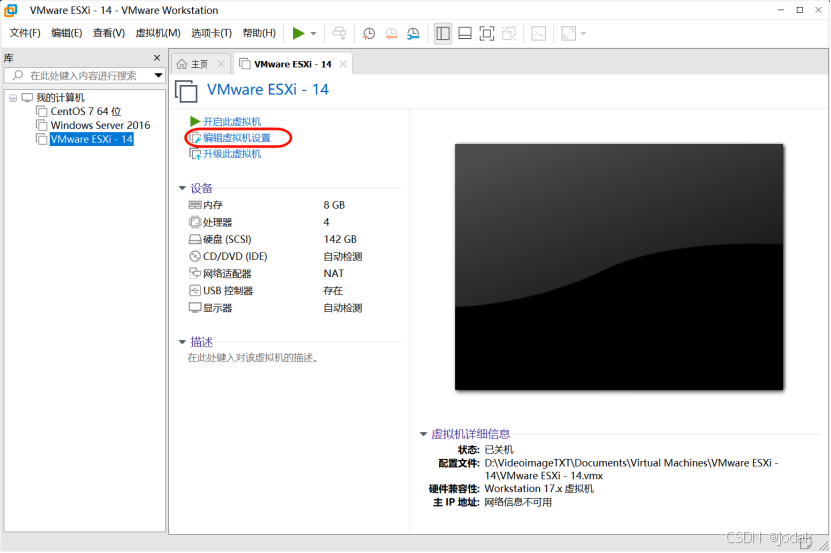
Task: Click the console view toolbar icon
Action: point(538,33)
